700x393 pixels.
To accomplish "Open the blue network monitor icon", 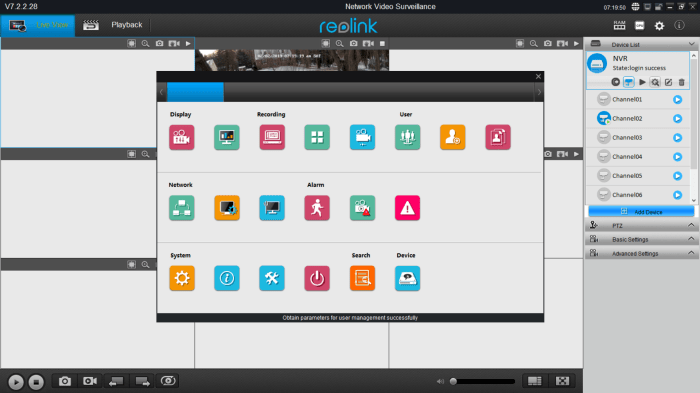I will (x=272, y=208).
